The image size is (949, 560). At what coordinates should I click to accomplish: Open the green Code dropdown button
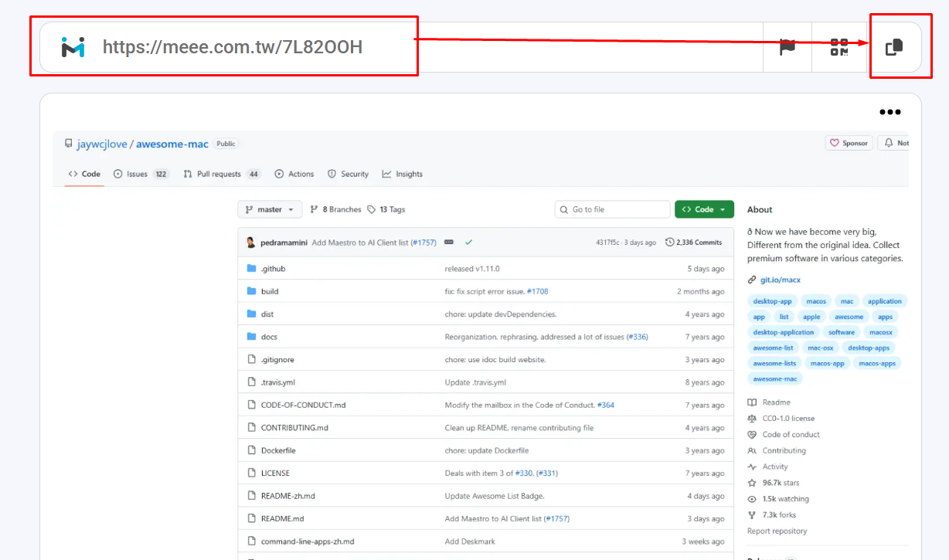704,209
